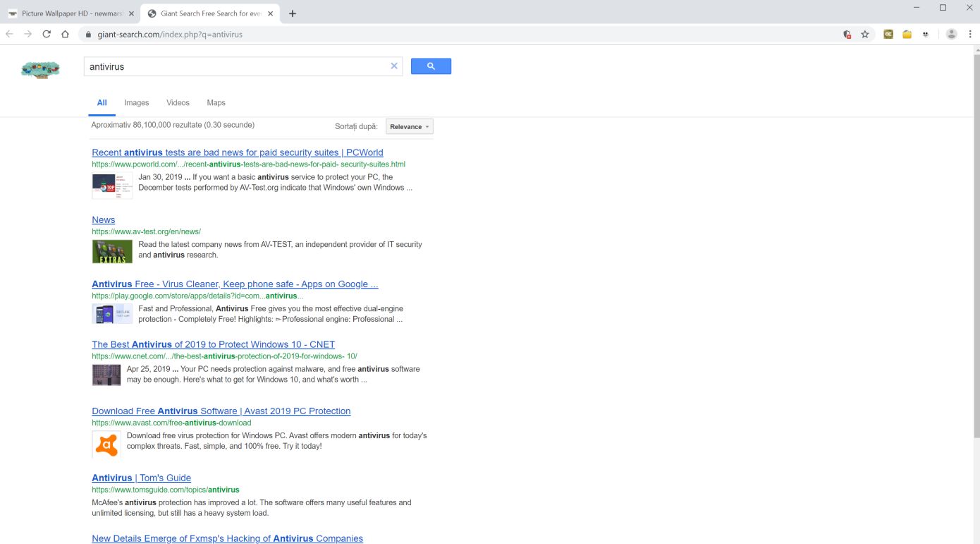Click the 'Sortați după:' label
The width and height of the screenshot is (980, 544).
pyautogui.click(x=356, y=127)
